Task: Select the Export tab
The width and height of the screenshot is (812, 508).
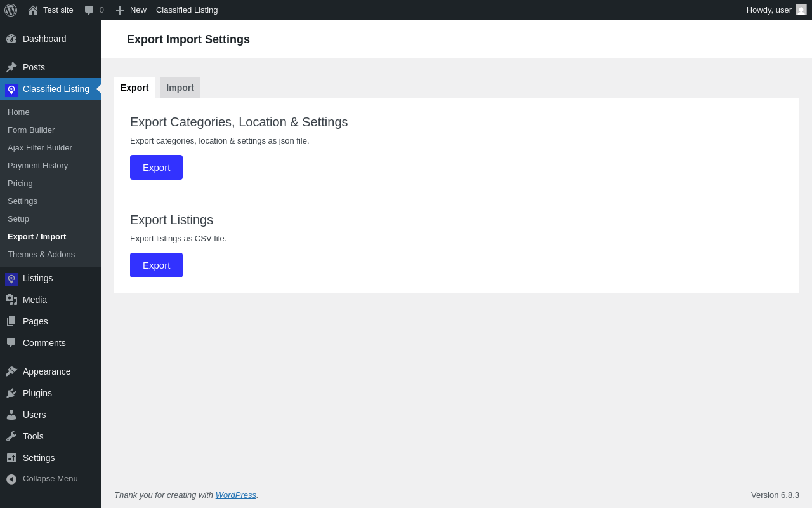Action: 134,88
